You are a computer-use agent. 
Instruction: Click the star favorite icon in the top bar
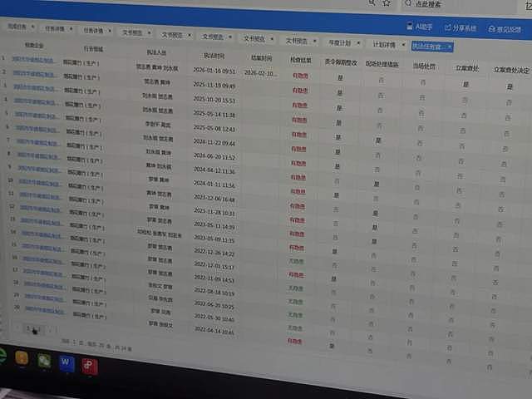point(387,3)
